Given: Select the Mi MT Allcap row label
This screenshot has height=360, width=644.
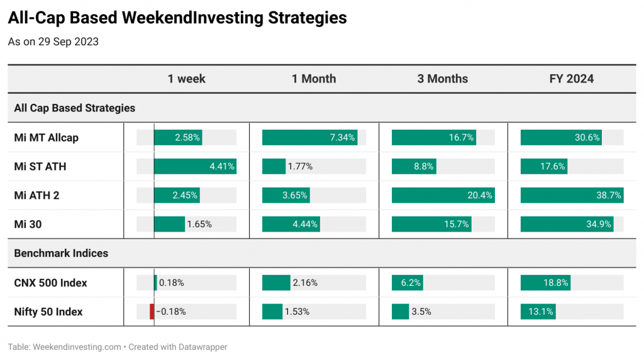Looking at the screenshot, I should point(46,138).
